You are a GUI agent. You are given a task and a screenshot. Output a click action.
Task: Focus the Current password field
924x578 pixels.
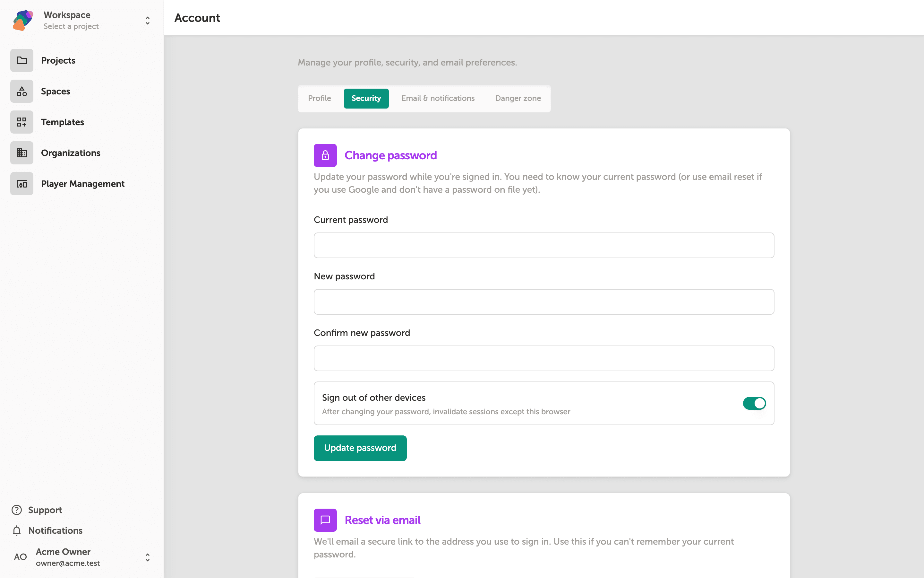point(544,245)
